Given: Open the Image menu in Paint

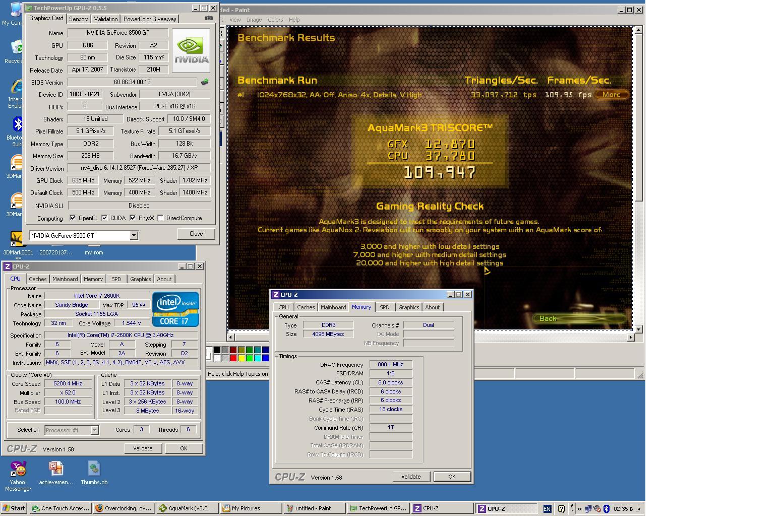Looking at the screenshot, I should (x=254, y=20).
